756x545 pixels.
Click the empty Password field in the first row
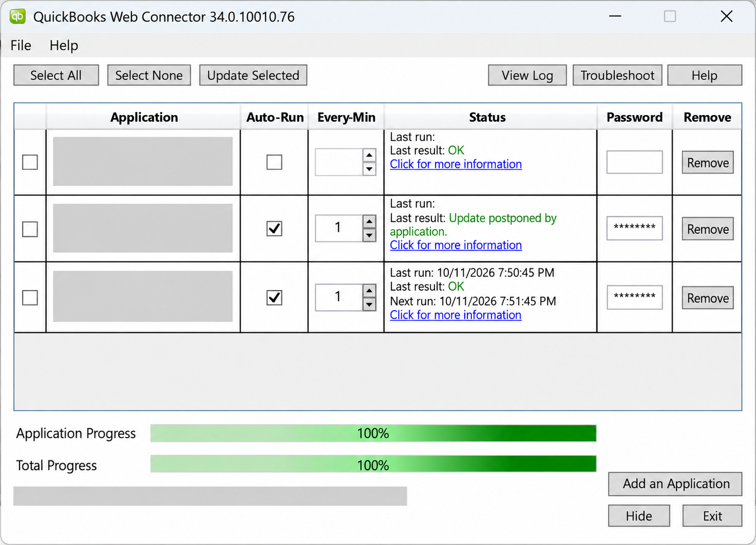point(635,162)
